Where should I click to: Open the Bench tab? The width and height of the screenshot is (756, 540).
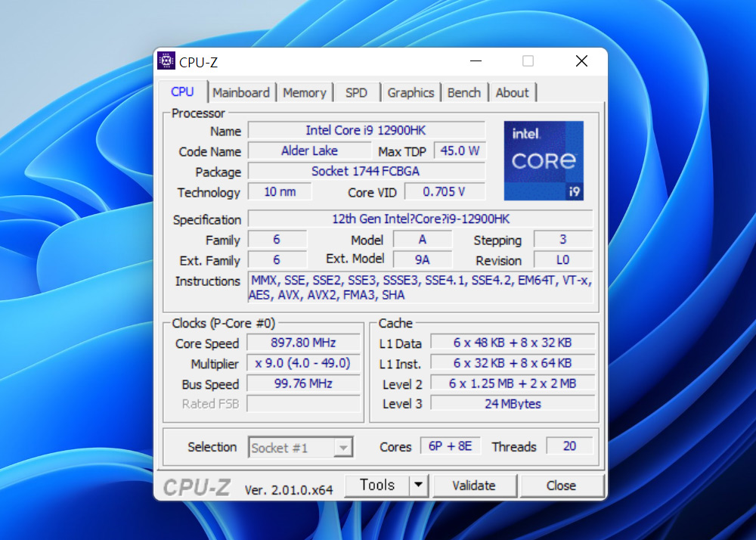pyautogui.click(x=464, y=92)
